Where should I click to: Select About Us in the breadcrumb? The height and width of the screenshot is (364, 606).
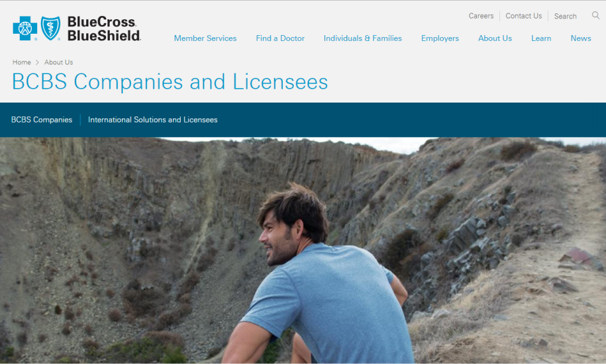point(58,62)
